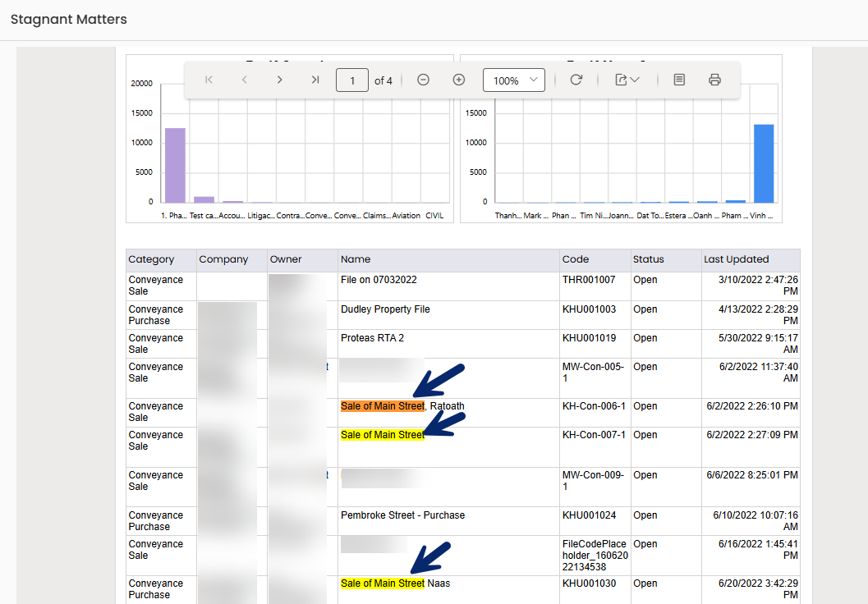Go to the previous report page
Viewport: 868px width, 604px height.
click(x=244, y=80)
